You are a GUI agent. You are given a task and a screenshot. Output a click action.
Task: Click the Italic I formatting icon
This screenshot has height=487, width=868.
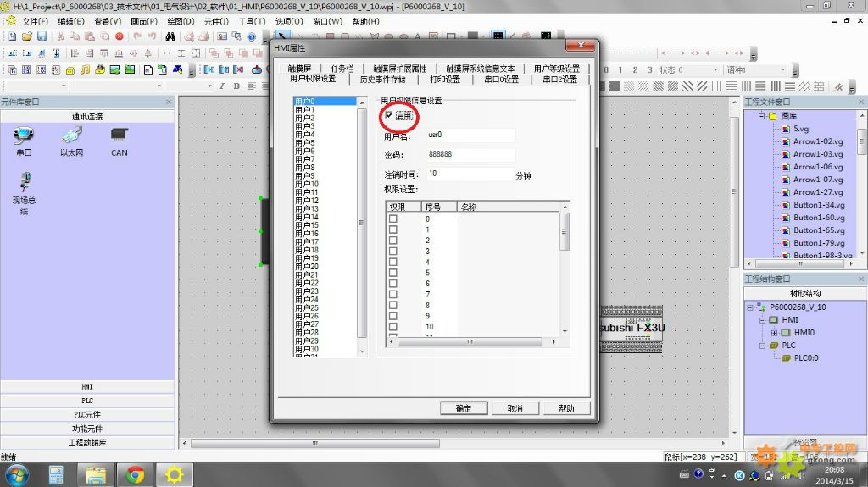pyautogui.click(x=222, y=86)
